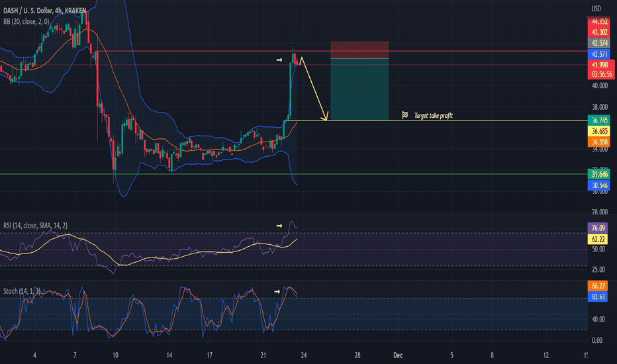Click the 62.22 RSI moving average label

click(x=598, y=239)
